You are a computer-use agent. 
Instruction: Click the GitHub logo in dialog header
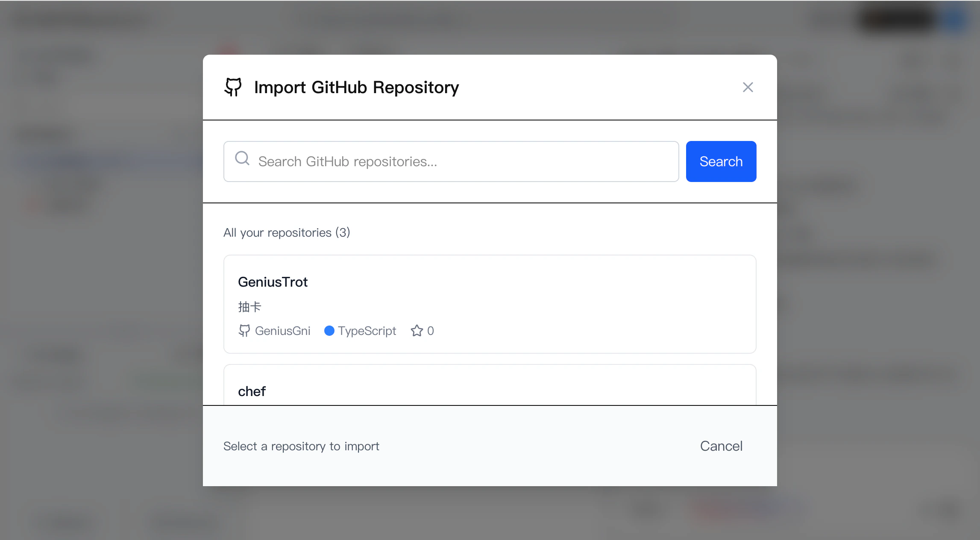(x=233, y=87)
